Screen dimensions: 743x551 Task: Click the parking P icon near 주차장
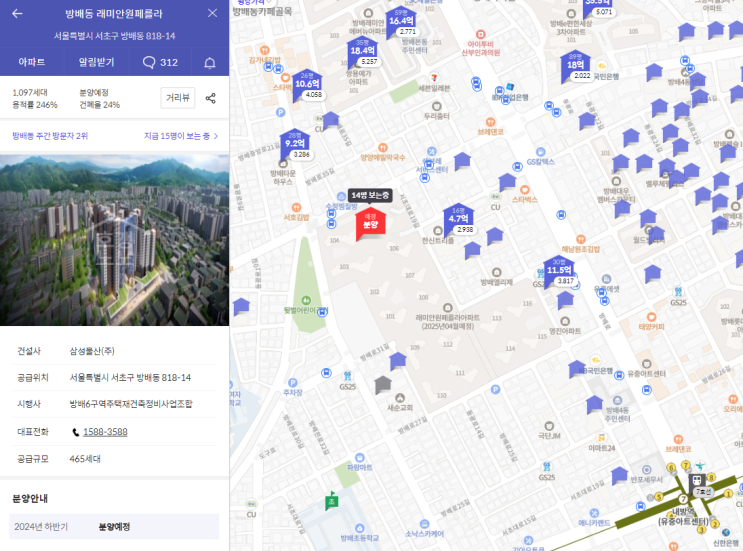[292, 383]
